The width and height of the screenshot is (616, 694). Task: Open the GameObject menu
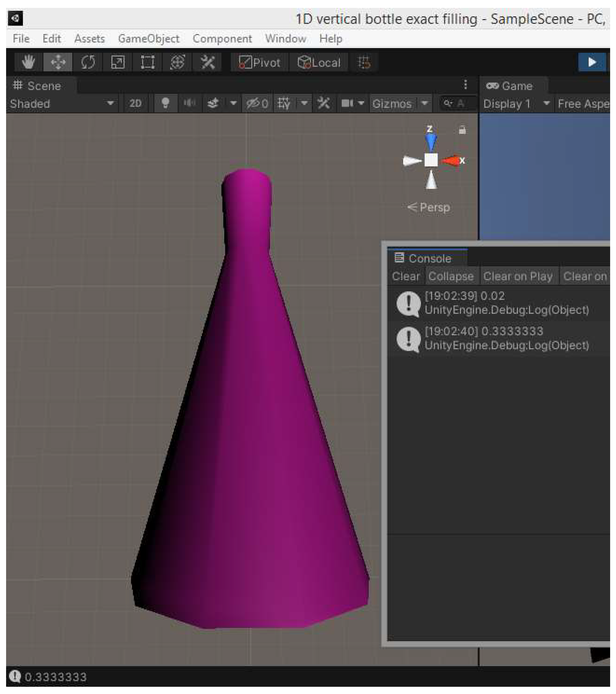(148, 39)
